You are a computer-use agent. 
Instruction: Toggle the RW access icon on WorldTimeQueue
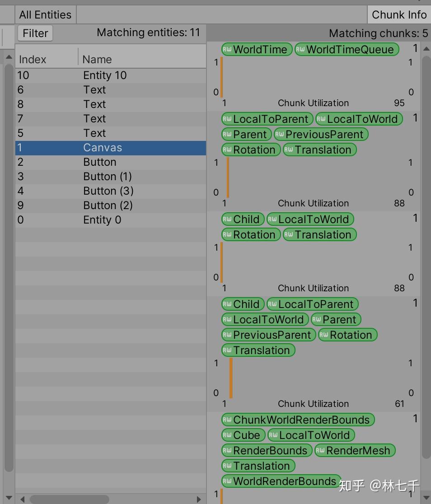point(300,50)
